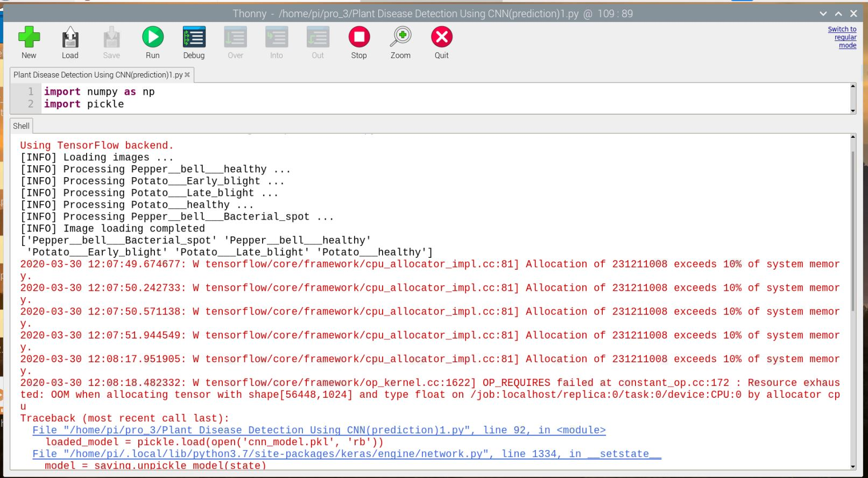Click the Shell scrollbar thumb
Image resolution: width=868 pixels, height=478 pixels.
tap(852, 231)
